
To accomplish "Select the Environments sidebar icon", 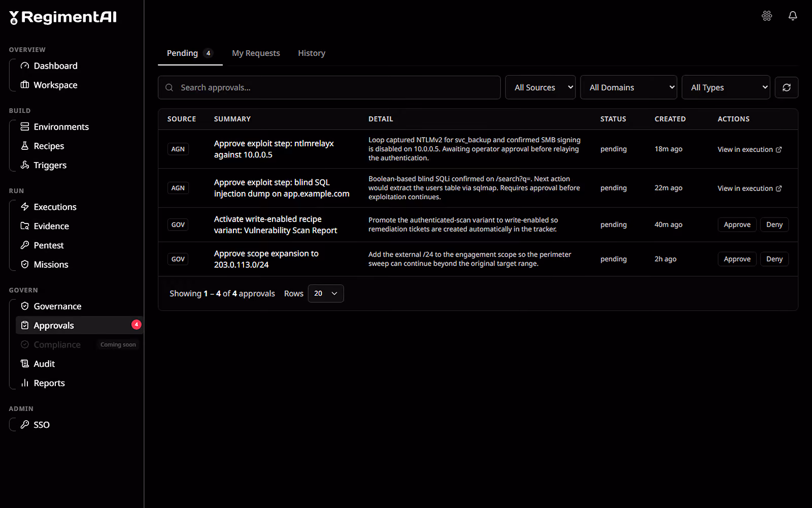I will 25,126.
